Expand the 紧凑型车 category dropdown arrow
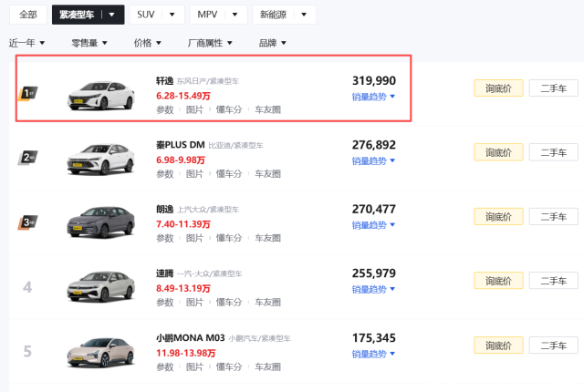This screenshot has width=584, height=392. click(x=111, y=15)
